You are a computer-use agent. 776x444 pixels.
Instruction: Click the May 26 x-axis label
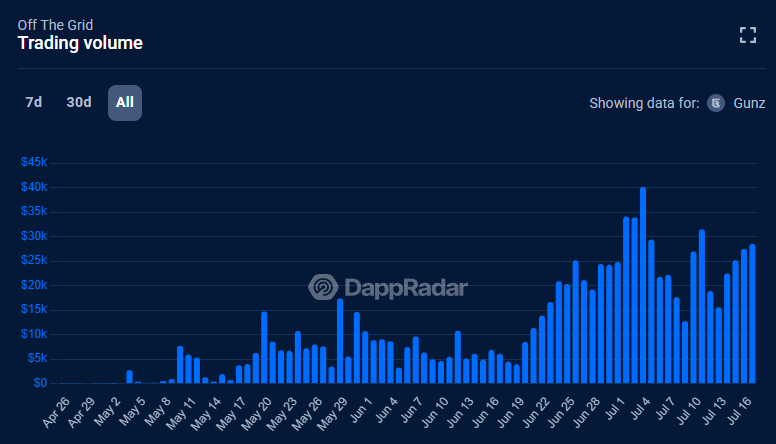click(x=307, y=413)
